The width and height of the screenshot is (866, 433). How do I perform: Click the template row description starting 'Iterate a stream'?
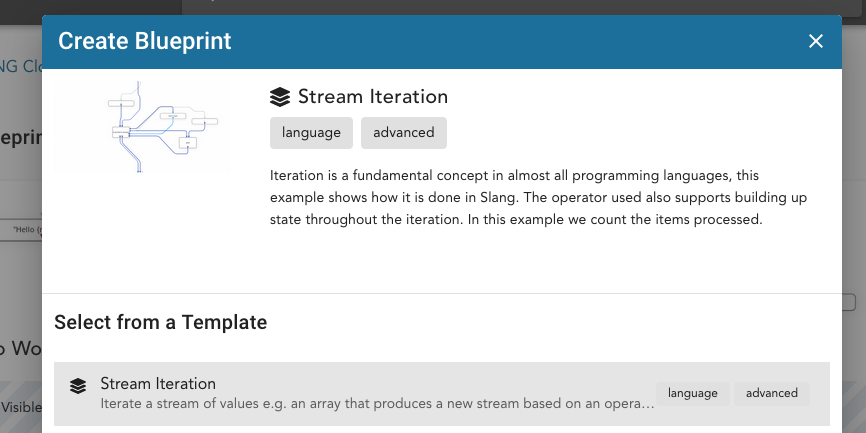pos(377,404)
